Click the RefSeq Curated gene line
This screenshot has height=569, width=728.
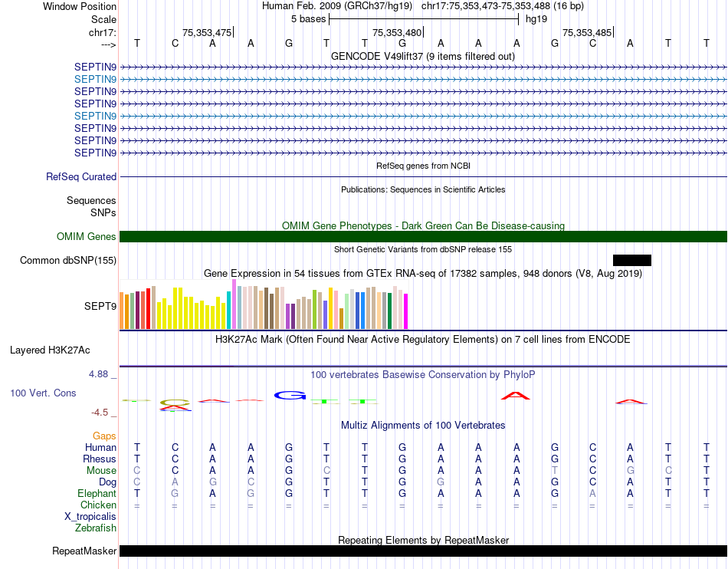click(x=423, y=177)
